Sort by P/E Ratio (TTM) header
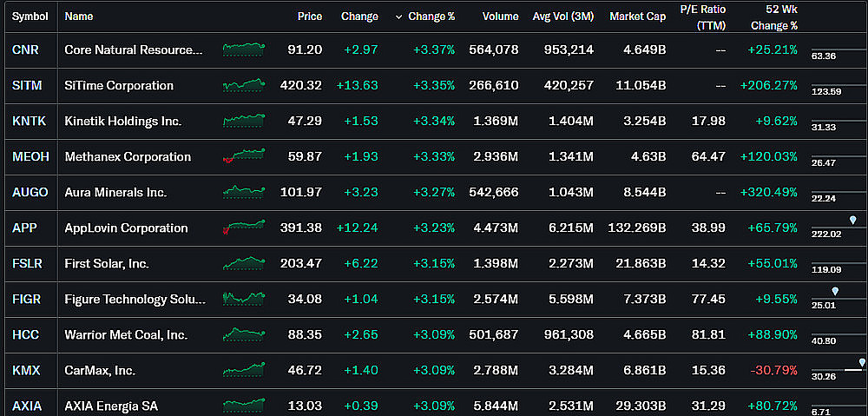This screenshot has width=868, height=416. pyautogui.click(x=703, y=17)
